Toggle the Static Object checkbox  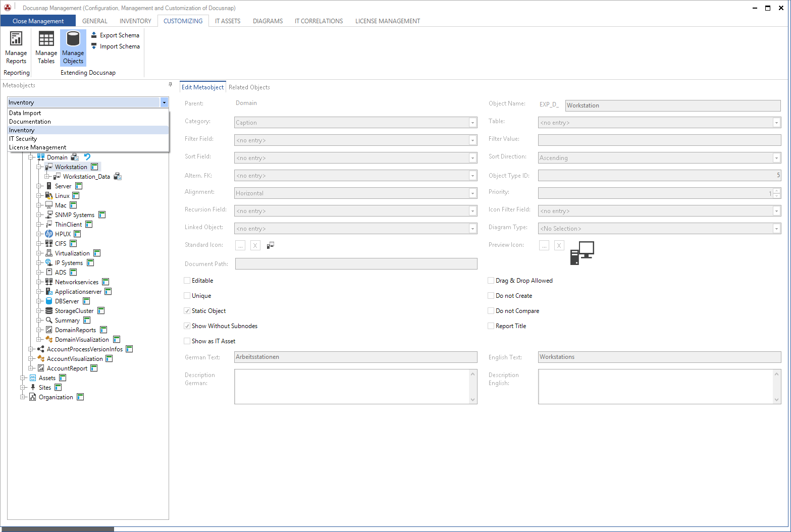(187, 310)
